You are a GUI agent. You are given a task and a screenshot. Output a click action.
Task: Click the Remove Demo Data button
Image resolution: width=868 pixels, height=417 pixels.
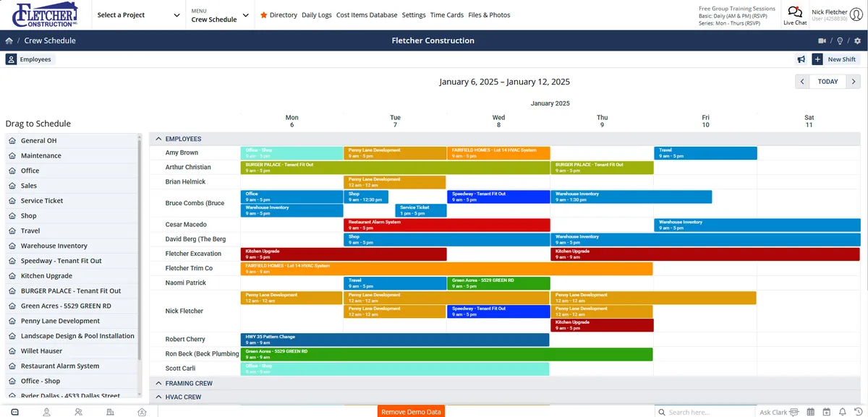[412, 412]
